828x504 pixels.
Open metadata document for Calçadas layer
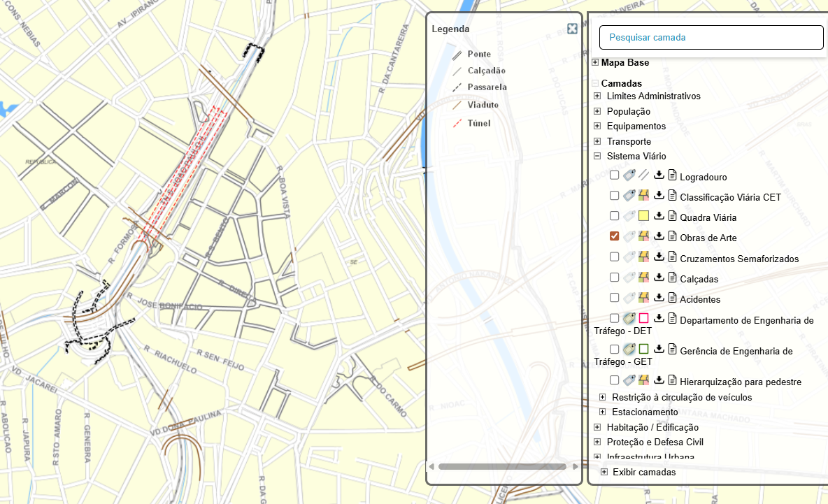click(x=673, y=278)
